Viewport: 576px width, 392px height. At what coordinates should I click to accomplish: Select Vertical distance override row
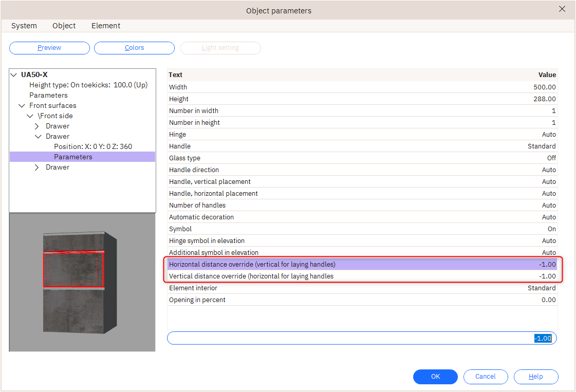(362, 276)
